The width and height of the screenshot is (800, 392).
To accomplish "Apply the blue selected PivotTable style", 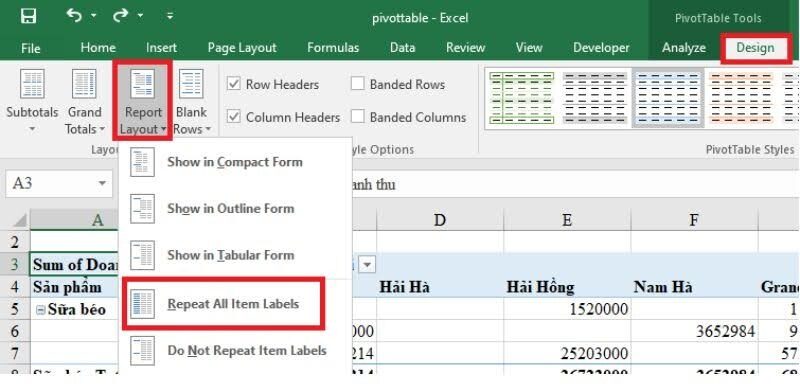I will (668, 98).
